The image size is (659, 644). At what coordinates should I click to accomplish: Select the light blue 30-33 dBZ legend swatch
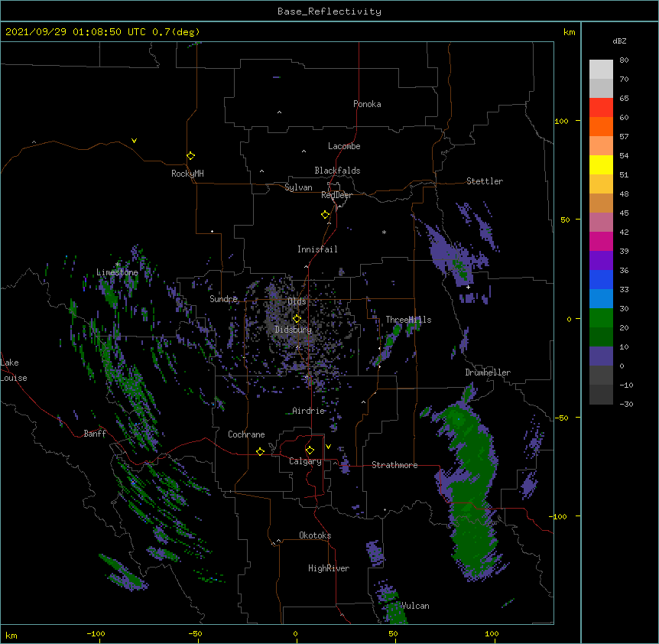coord(601,298)
